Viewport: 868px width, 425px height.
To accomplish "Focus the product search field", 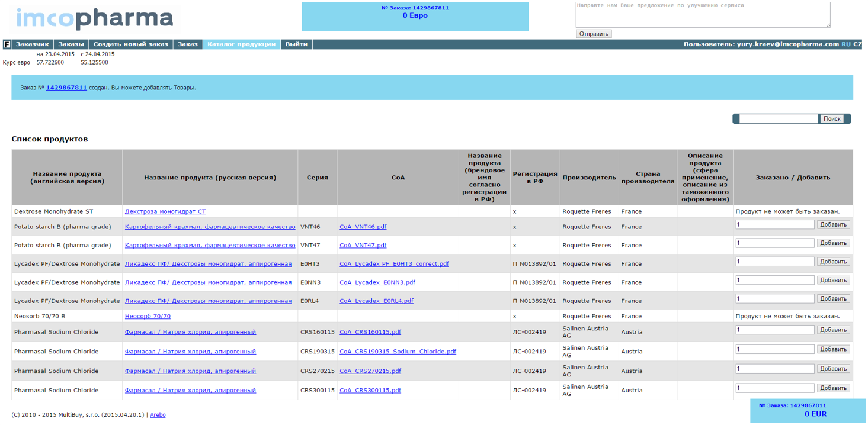I will point(779,118).
